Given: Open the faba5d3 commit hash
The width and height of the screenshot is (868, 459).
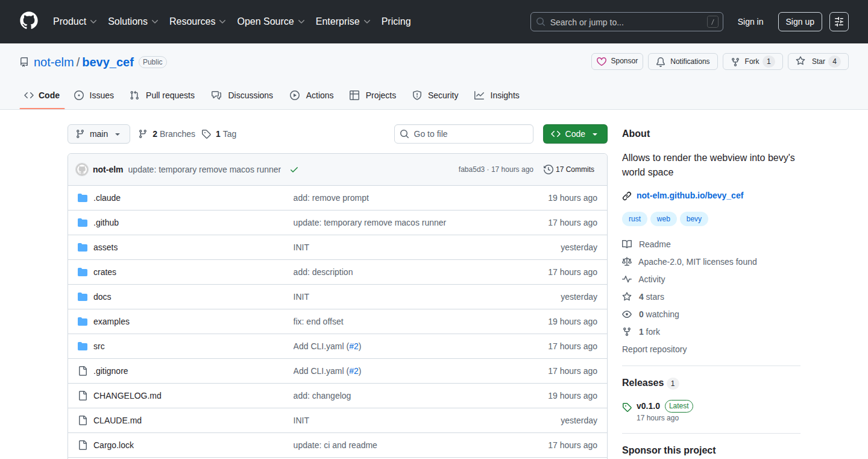Looking at the screenshot, I should click(471, 169).
